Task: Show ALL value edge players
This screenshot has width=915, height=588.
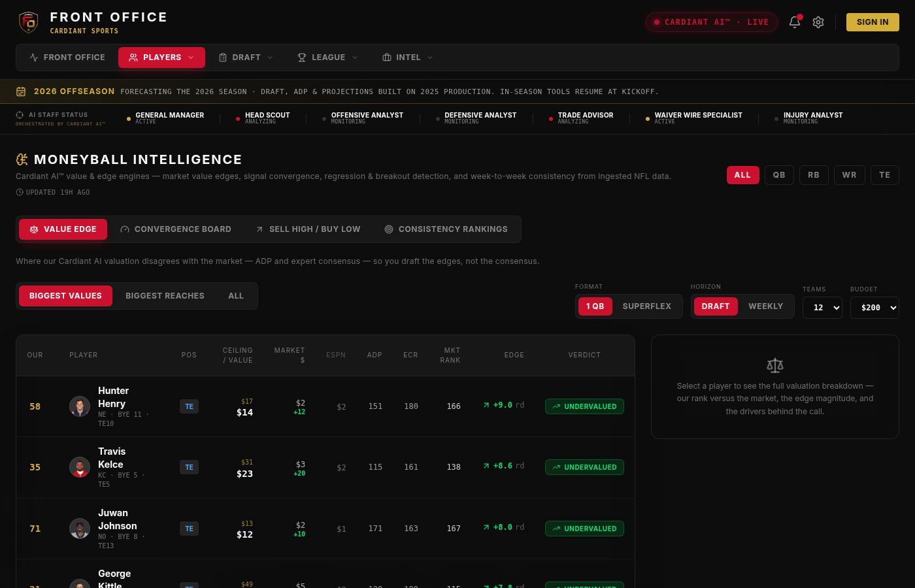Action: (236, 296)
